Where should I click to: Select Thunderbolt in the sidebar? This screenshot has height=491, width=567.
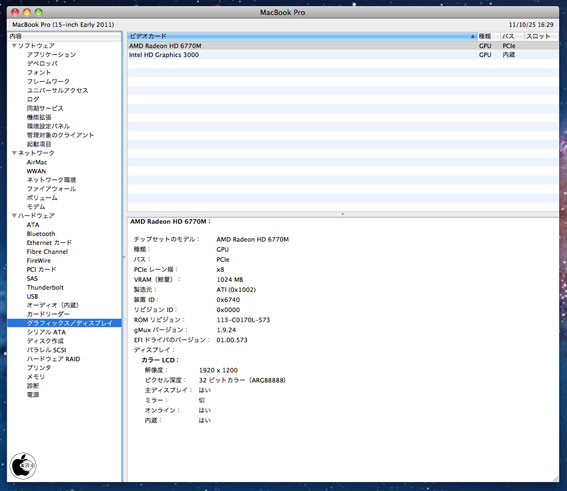45,287
